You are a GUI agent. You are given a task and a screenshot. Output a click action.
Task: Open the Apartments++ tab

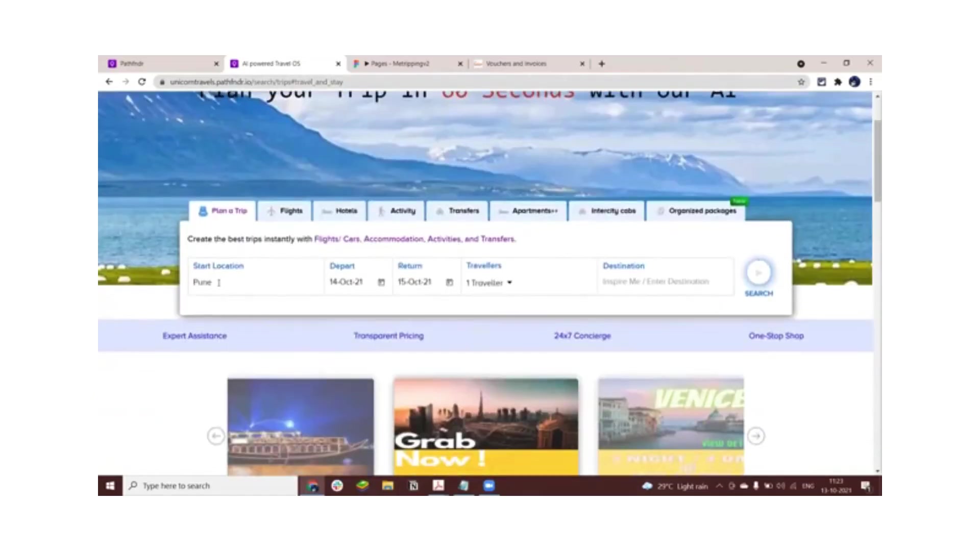[x=528, y=211]
